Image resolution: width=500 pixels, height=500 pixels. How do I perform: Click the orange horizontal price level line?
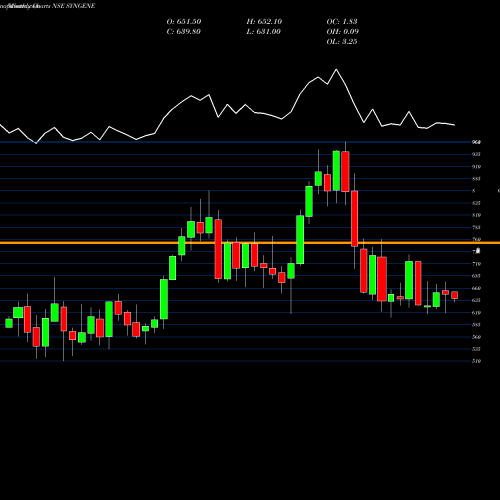(250, 243)
